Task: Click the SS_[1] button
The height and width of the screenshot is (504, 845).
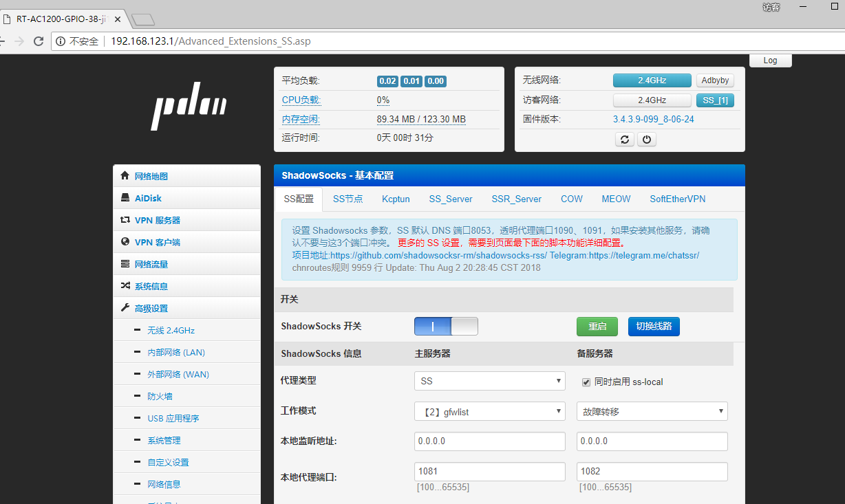Action: tap(716, 100)
